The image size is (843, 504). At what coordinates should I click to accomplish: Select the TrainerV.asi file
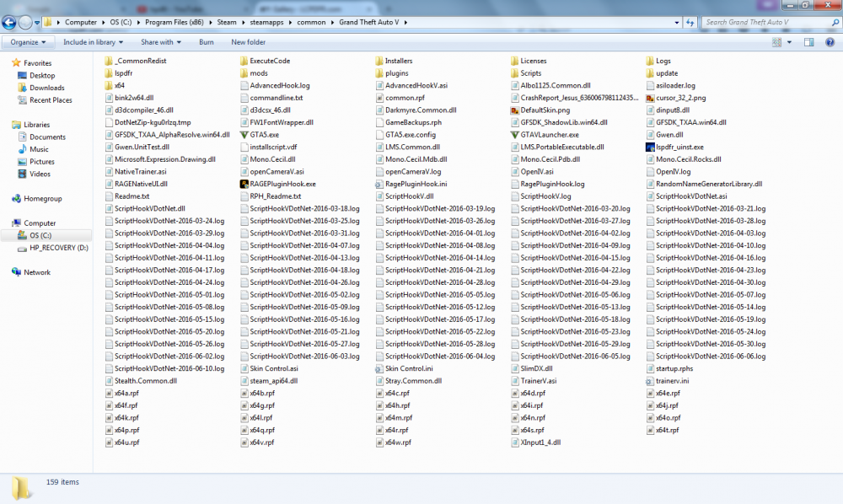(538, 381)
